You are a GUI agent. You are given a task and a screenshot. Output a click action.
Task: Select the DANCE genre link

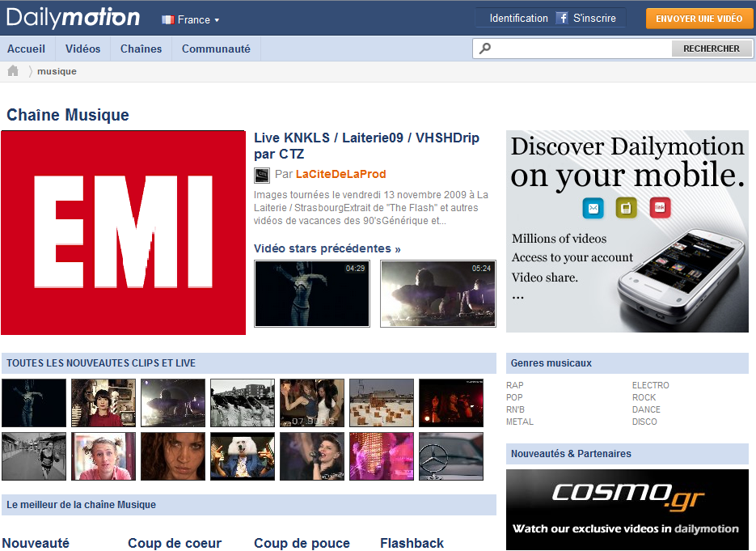(647, 409)
